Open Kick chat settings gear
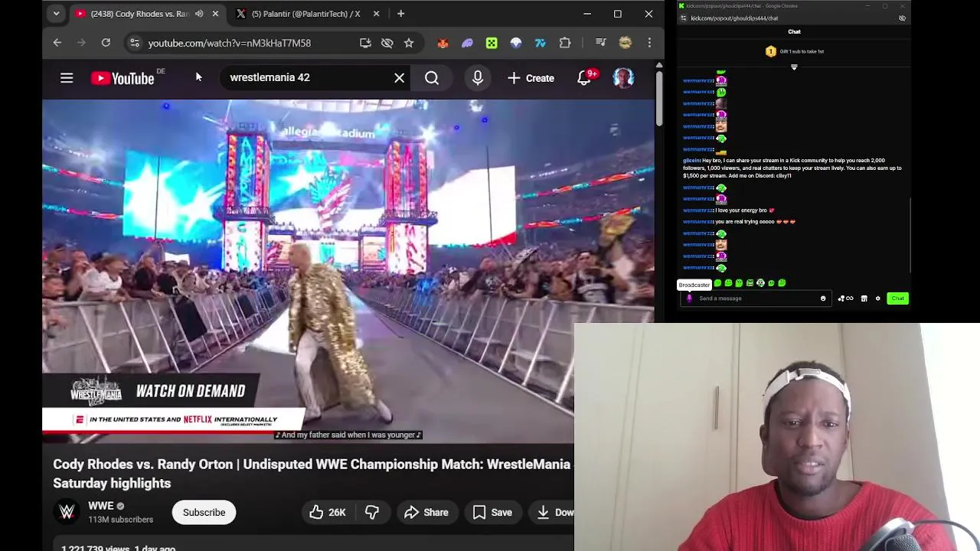The width and height of the screenshot is (980, 551). 878,298
